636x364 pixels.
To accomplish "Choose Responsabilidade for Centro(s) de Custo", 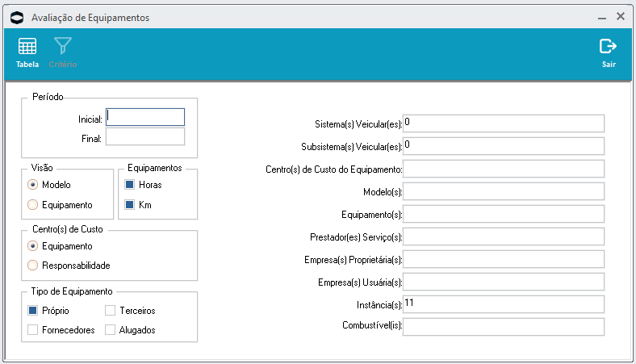I will click(x=33, y=266).
